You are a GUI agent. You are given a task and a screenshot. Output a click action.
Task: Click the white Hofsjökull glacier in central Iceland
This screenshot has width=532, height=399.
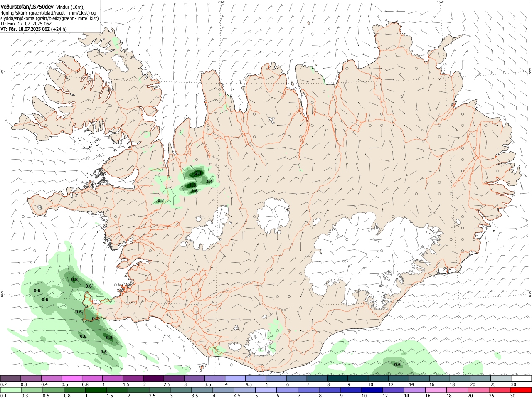[273, 215]
